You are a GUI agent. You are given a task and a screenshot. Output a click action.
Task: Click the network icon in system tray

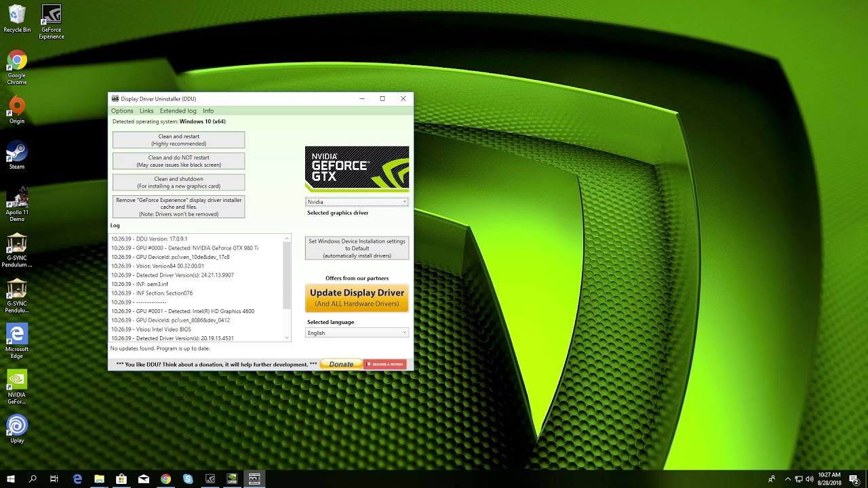click(x=799, y=479)
